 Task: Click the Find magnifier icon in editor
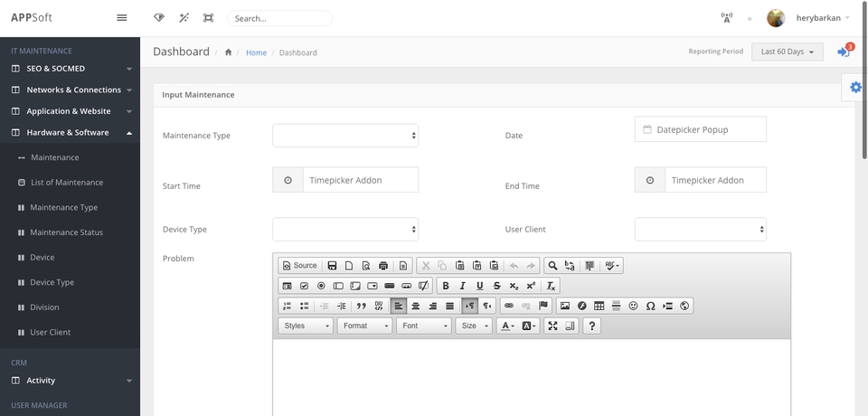[552, 265]
